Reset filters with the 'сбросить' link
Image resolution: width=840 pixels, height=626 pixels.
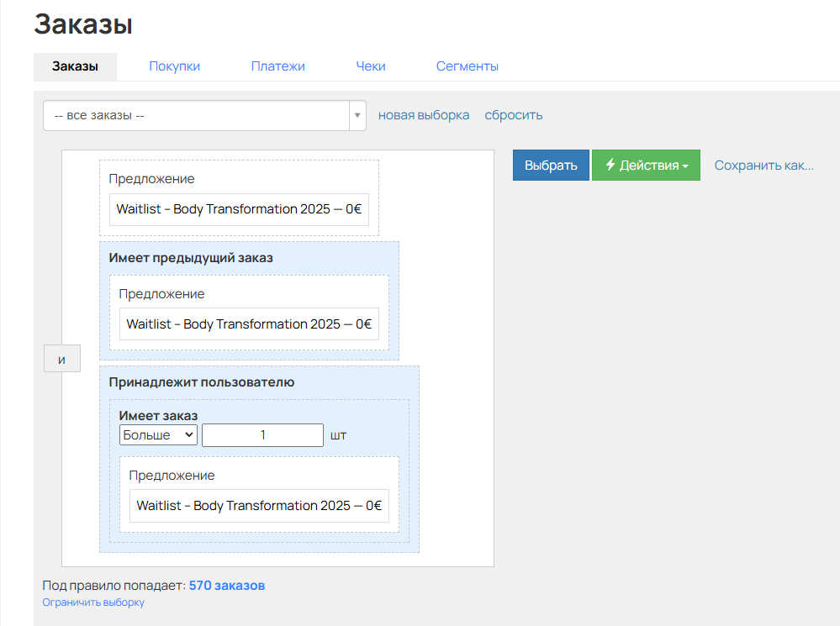click(x=513, y=115)
